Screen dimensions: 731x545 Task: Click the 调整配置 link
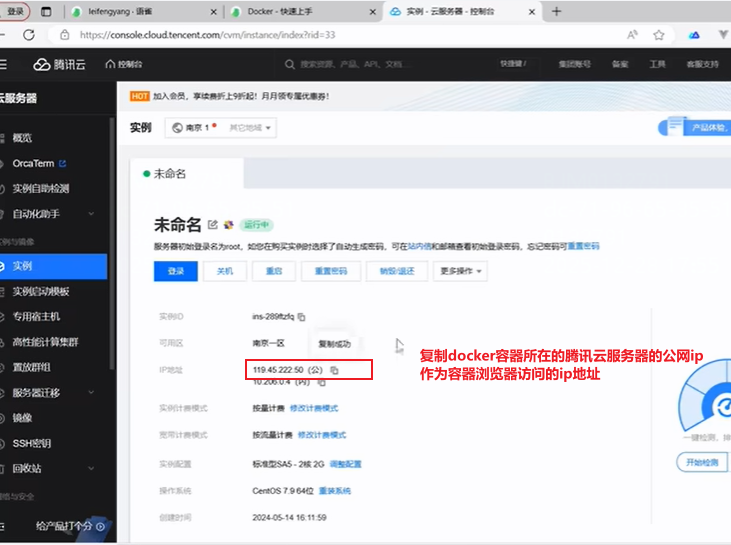345,464
